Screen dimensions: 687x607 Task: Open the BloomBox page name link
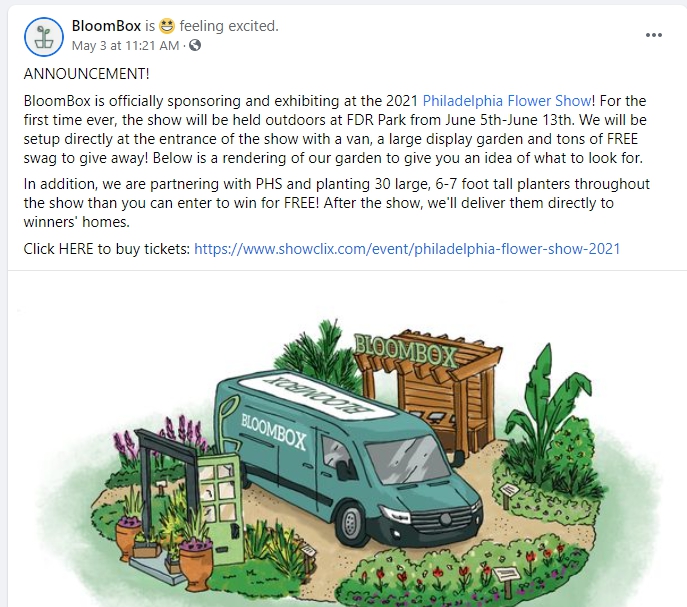tap(106, 26)
